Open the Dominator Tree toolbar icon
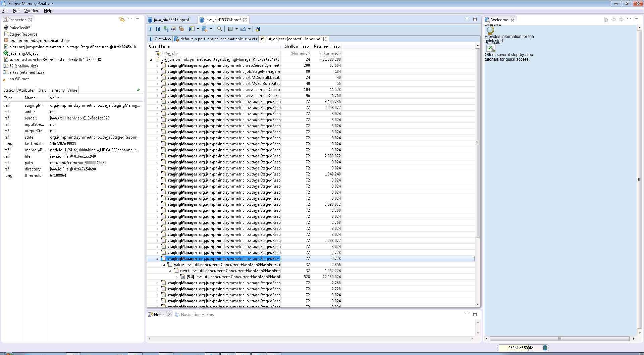The image size is (644, 355). coord(166,29)
